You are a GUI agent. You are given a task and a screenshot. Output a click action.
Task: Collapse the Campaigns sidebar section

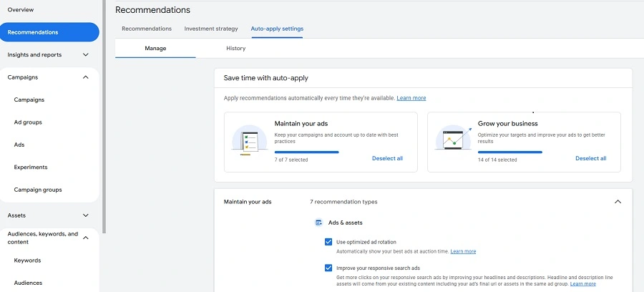tap(85, 77)
